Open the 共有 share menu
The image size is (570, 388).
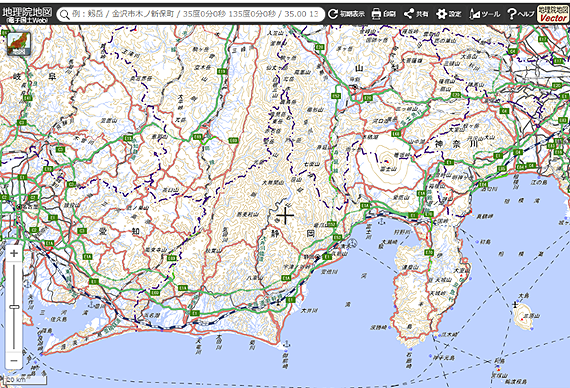416,14
